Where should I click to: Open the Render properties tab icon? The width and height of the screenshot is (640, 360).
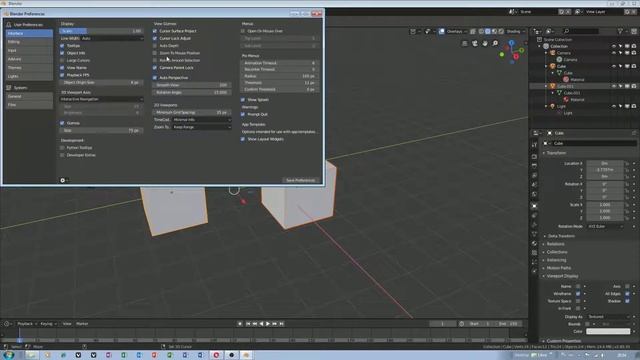tap(534, 156)
